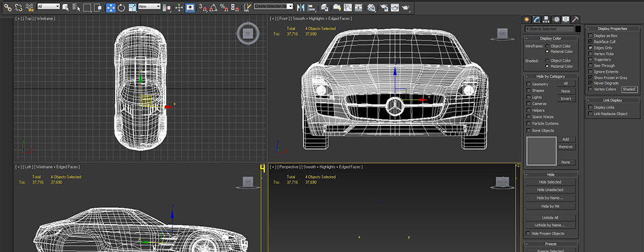Open Edit Named Selection Sets
Image resolution: width=644 pixels, height=252 pixels.
pos(247,8)
